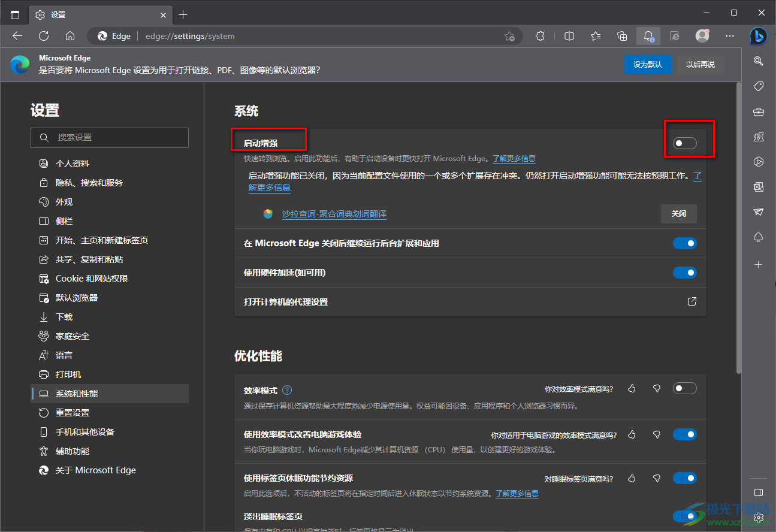
Task: Open 默认浏览器 settings
Action: click(x=110, y=298)
